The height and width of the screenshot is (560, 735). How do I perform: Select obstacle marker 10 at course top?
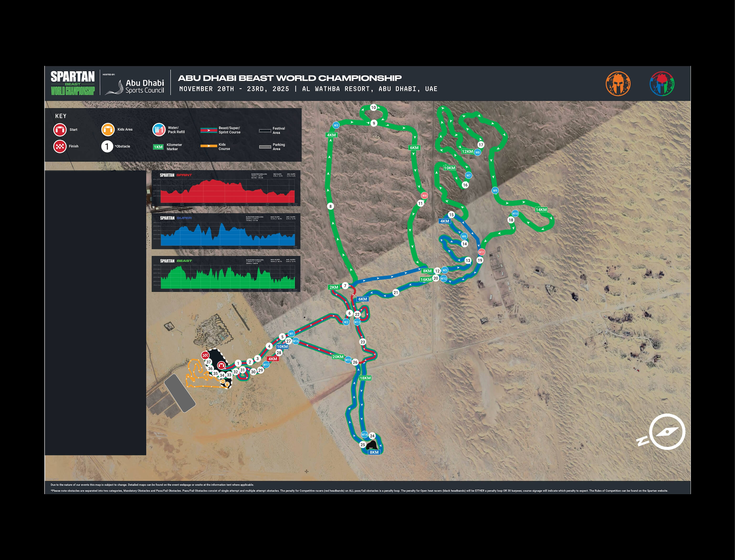[374, 107]
